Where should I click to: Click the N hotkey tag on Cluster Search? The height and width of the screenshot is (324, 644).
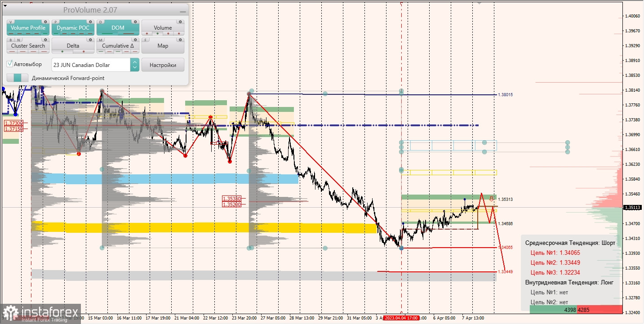coord(19,40)
